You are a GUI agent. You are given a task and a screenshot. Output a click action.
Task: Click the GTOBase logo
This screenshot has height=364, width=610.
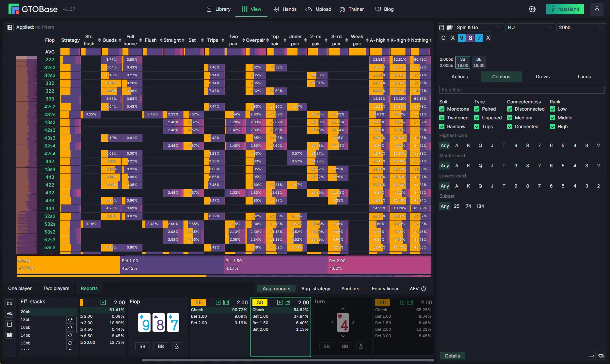coord(33,9)
